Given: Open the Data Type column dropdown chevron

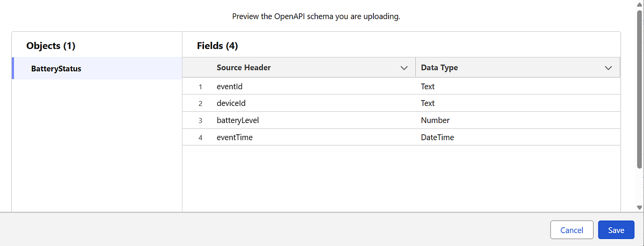Looking at the screenshot, I should [608, 68].
